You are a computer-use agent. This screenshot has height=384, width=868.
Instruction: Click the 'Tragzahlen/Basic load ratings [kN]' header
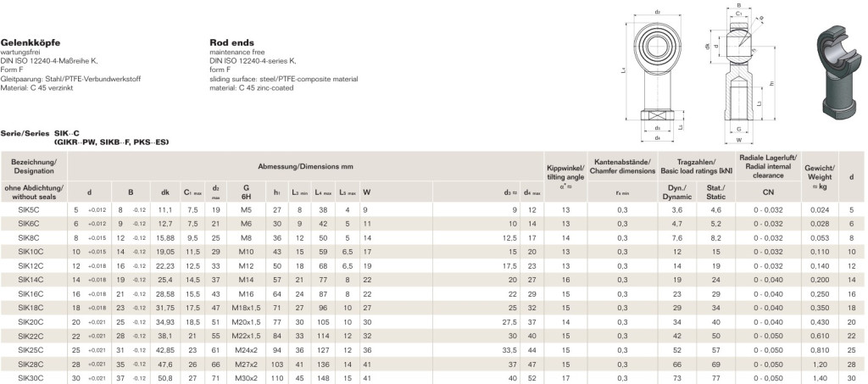[x=697, y=166]
